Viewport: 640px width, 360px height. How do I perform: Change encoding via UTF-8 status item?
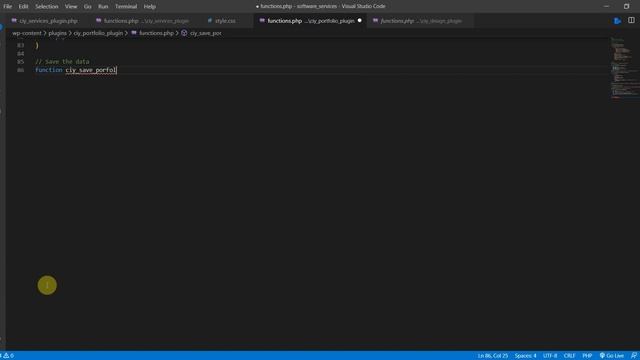click(x=550, y=356)
